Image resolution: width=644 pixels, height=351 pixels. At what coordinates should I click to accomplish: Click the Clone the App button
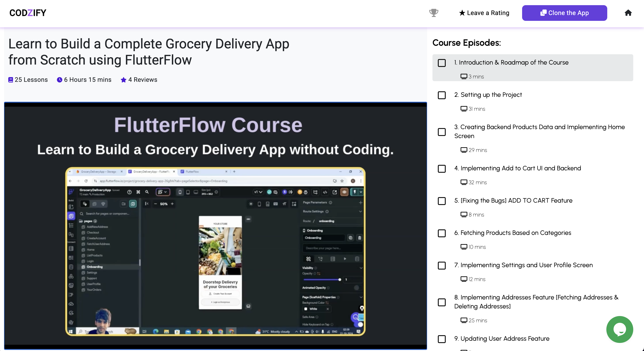[x=564, y=13]
